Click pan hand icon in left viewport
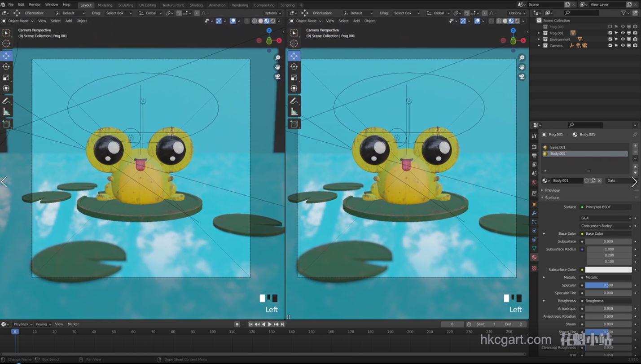641x364 pixels. pos(278,67)
